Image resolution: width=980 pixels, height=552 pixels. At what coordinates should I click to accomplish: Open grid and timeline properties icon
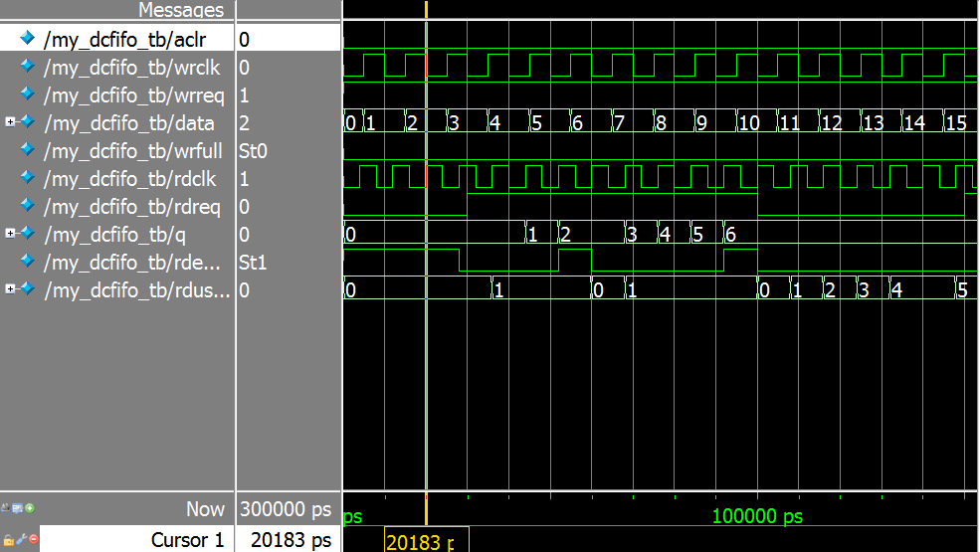18,508
